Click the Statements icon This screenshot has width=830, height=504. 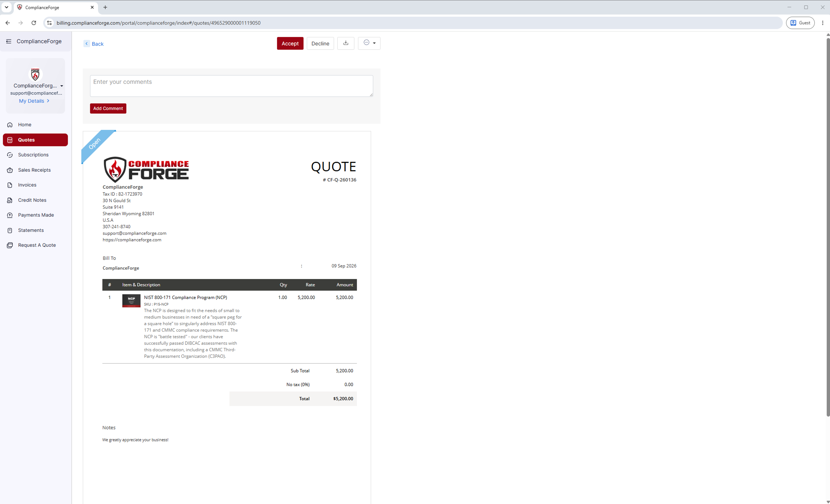point(10,230)
